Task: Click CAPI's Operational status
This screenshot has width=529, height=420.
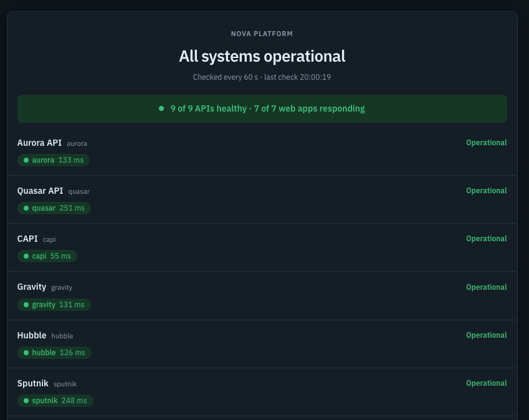Action: (486, 239)
